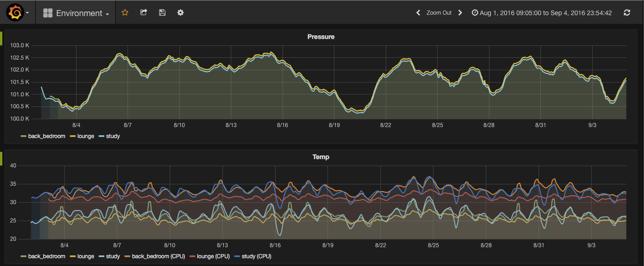Refresh the dashboard data
Image resolution: width=644 pixels, height=266 pixels.
click(x=627, y=12)
